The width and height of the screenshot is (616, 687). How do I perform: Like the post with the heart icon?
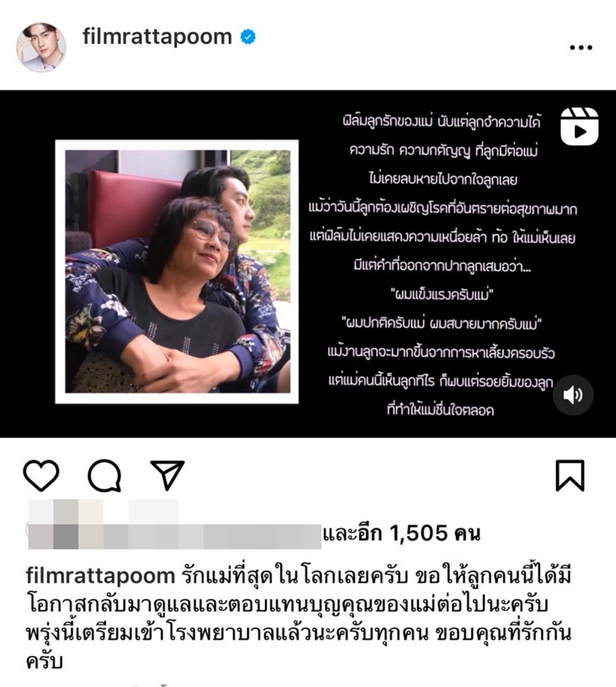tap(41, 475)
